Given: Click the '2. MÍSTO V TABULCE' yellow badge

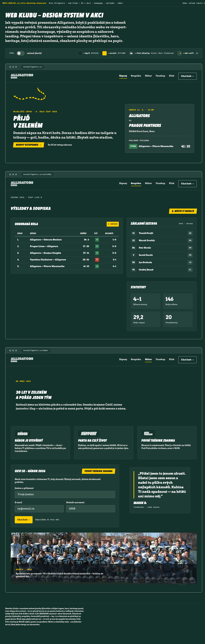Looking at the screenshot, I should point(183,211).
